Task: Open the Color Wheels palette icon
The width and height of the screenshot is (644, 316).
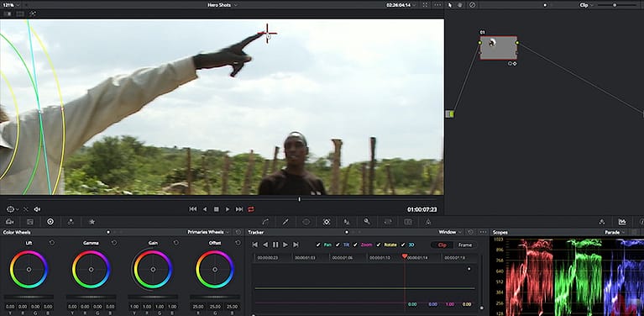Action: [x=50, y=222]
